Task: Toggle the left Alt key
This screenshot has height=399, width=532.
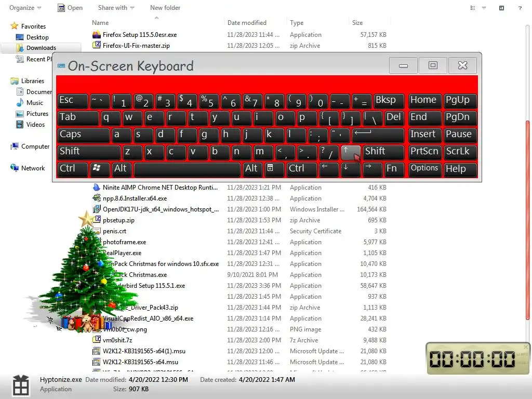Action: click(122, 169)
